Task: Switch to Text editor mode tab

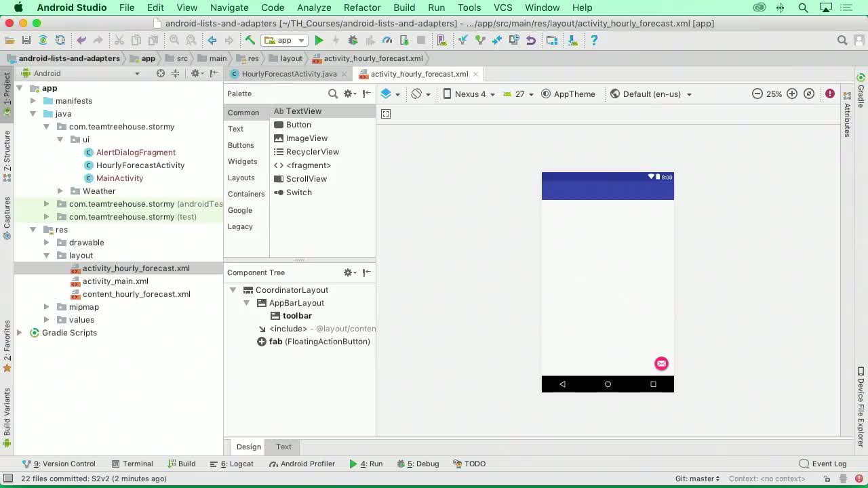Action: click(x=283, y=447)
